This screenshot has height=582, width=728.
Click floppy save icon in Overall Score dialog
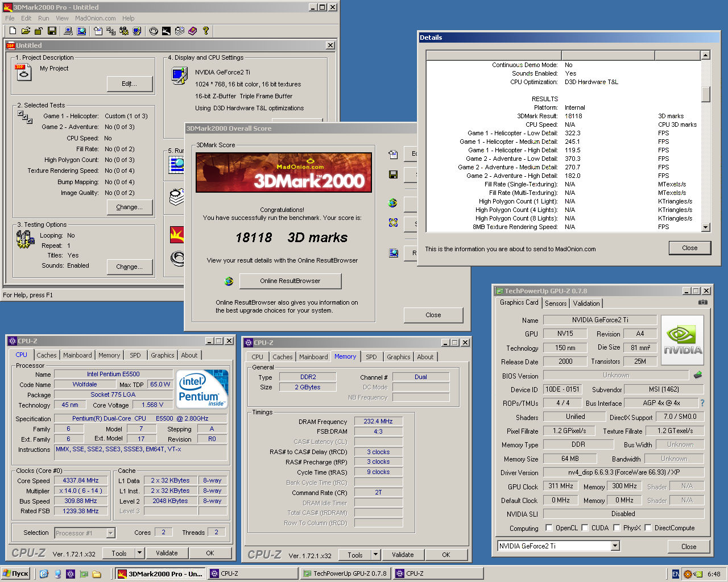(x=393, y=174)
